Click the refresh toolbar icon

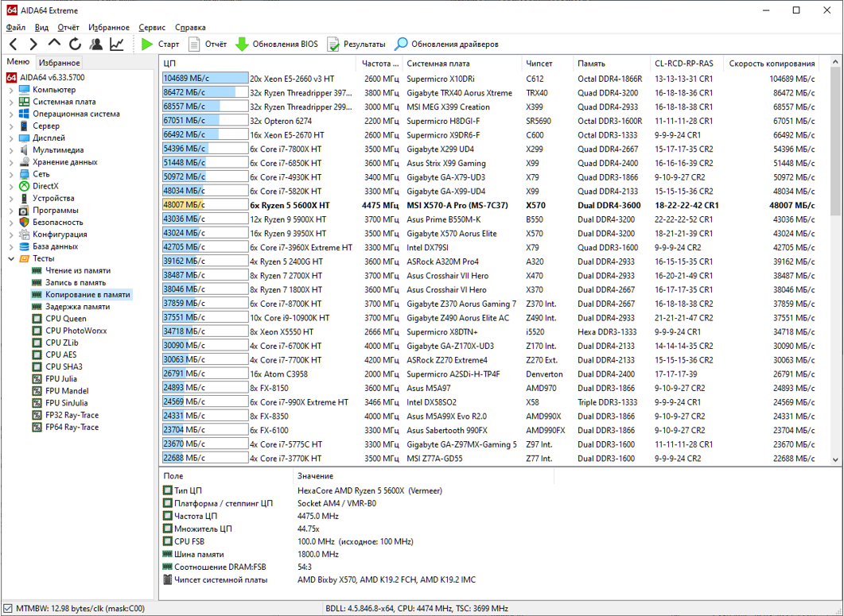(x=75, y=45)
